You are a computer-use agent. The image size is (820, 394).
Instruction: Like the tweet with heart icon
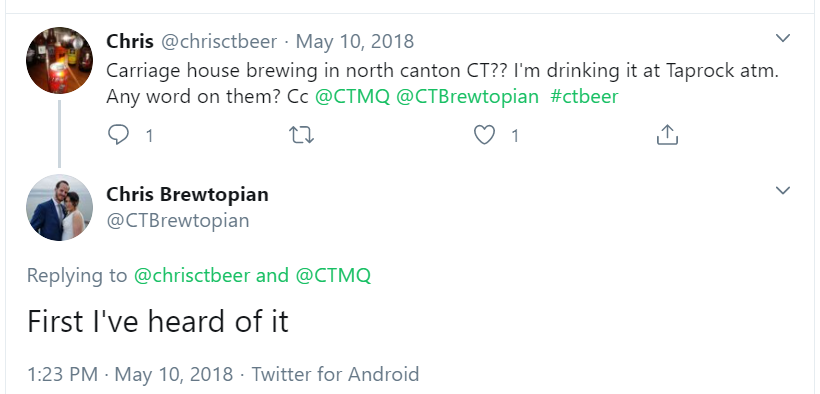pyautogui.click(x=484, y=135)
